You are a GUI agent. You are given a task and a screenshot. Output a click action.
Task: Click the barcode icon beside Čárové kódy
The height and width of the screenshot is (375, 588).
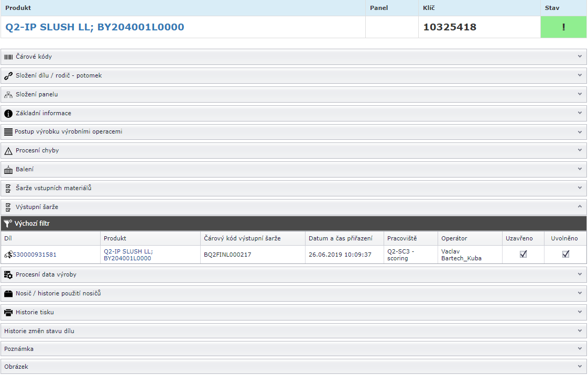pos(8,57)
